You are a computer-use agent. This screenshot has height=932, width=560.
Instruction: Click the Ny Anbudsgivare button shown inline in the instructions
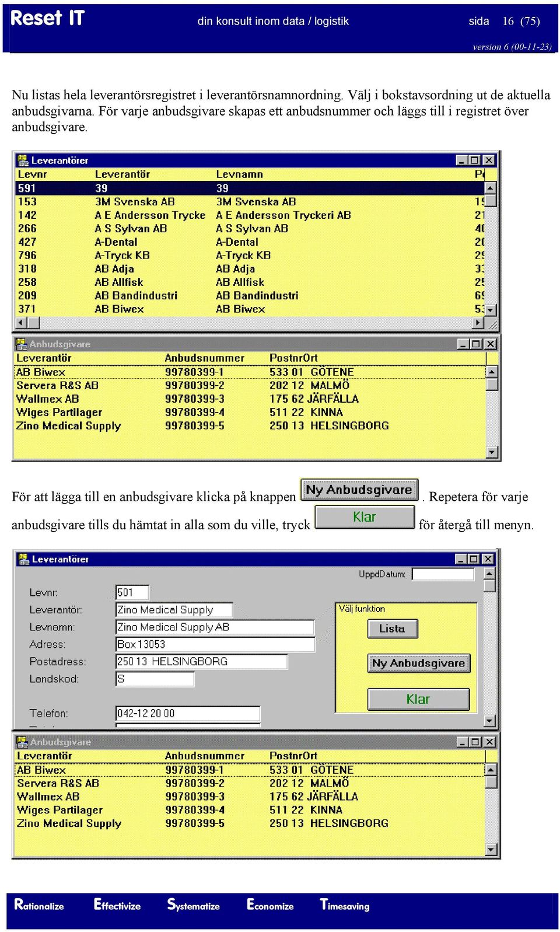(359, 490)
